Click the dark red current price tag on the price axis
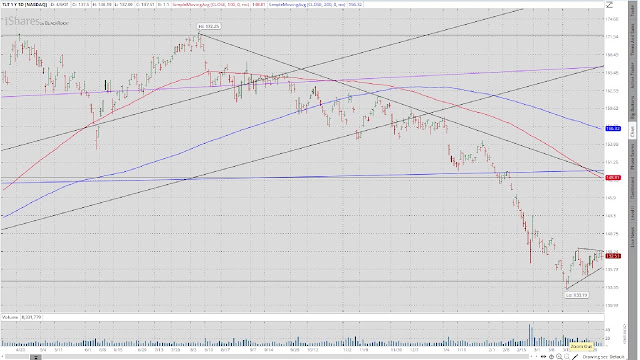Image resolution: width=640 pixels, height=360 pixels. point(613,256)
